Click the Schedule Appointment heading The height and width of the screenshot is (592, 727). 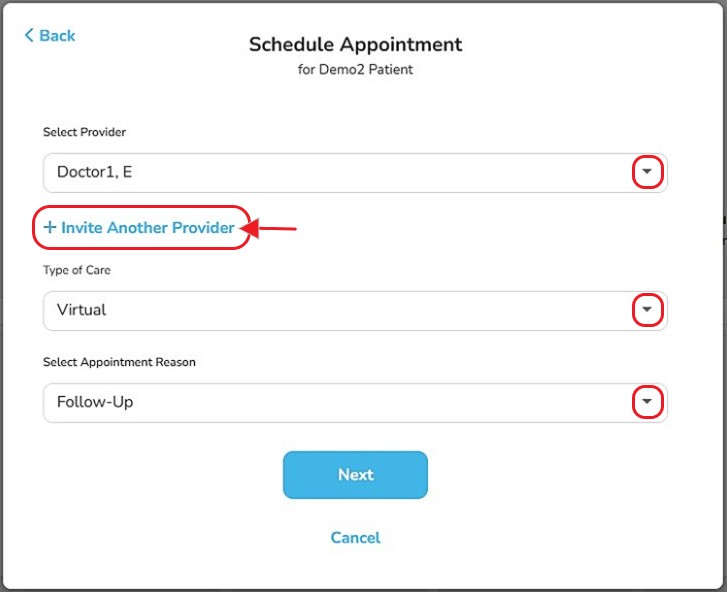click(355, 45)
